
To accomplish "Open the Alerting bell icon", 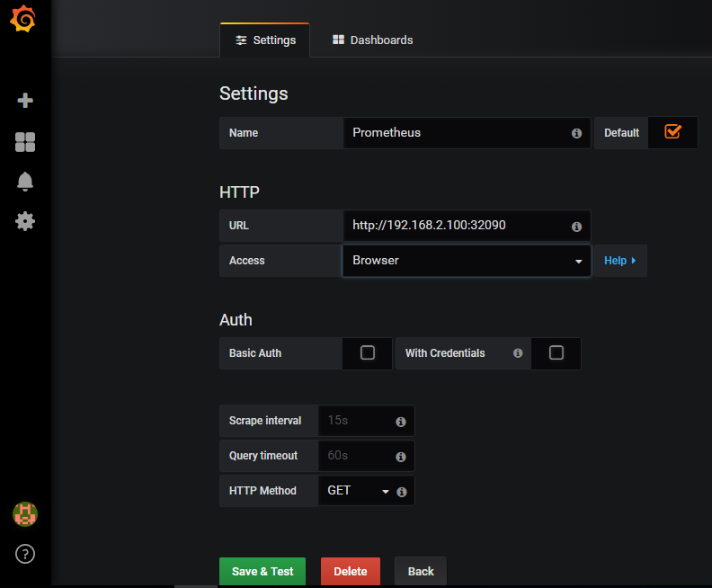I will pyautogui.click(x=25, y=182).
